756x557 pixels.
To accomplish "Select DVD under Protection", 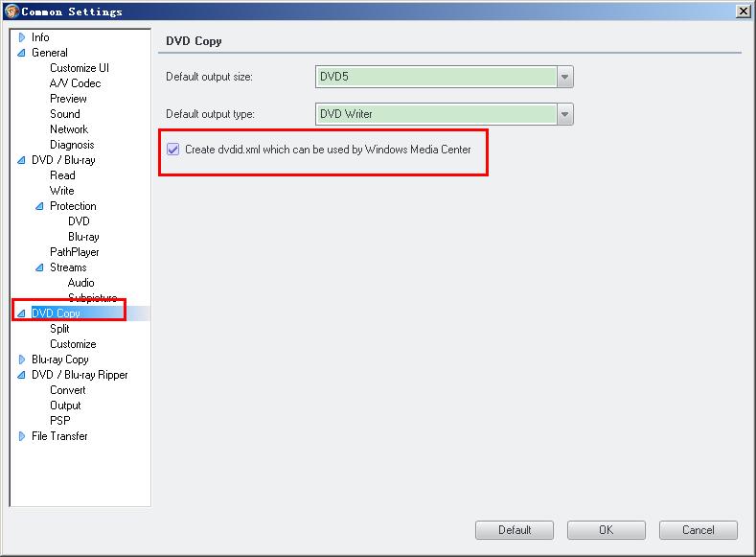I will click(80, 221).
